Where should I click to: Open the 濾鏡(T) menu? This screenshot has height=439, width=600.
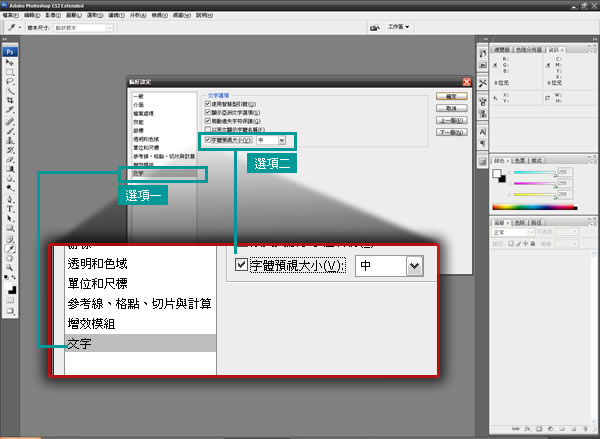click(x=116, y=15)
